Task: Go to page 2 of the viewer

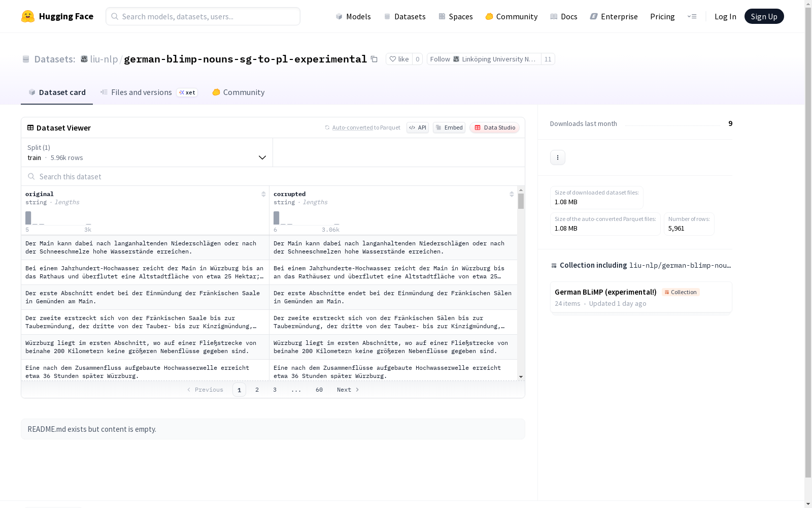Action: (x=257, y=390)
